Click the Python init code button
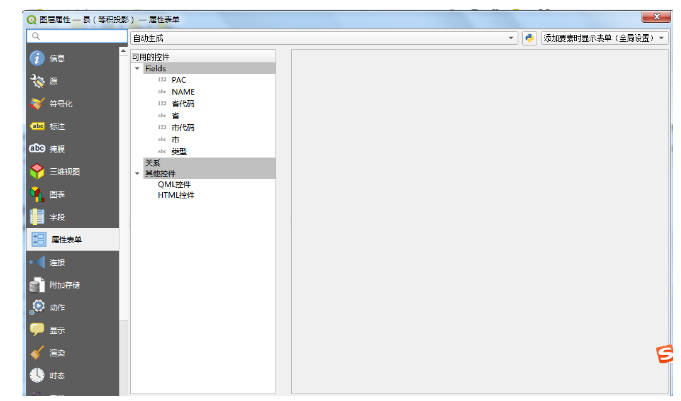The image size is (681, 401). point(529,38)
